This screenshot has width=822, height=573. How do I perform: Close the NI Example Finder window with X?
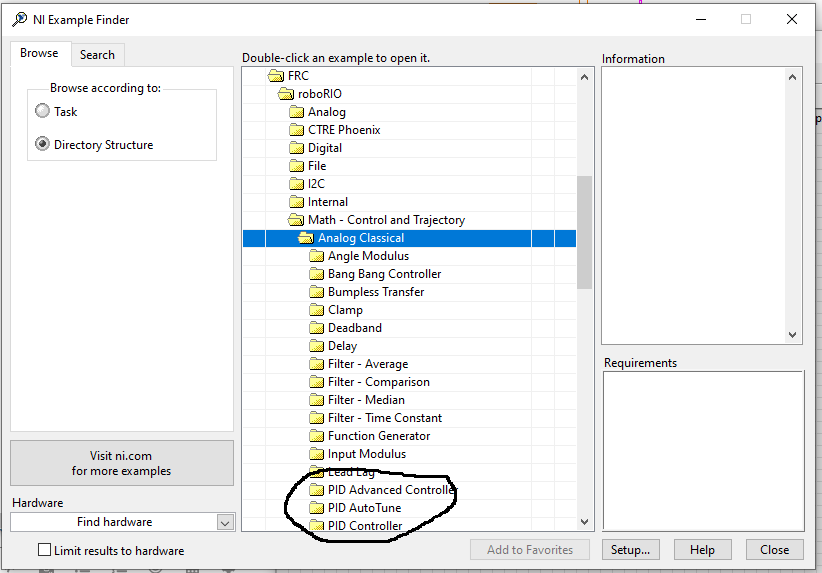coord(792,19)
